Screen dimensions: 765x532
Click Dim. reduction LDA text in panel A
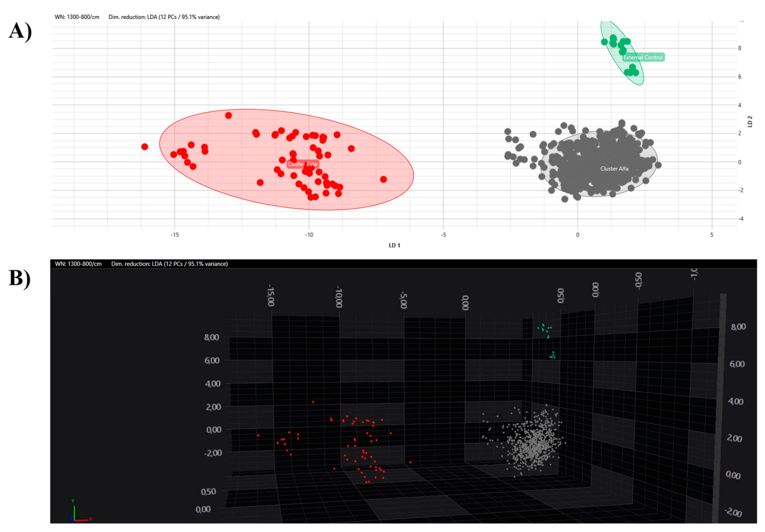tap(164, 17)
